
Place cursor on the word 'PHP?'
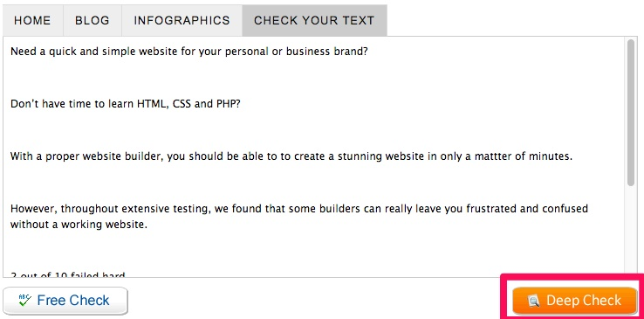coord(229,104)
